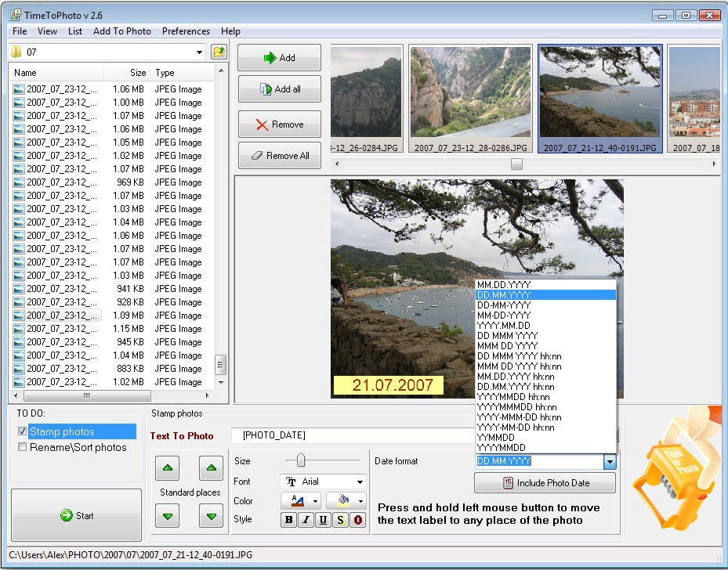Enable the Rename\Sort photos checkbox

pyautogui.click(x=23, y=447)
